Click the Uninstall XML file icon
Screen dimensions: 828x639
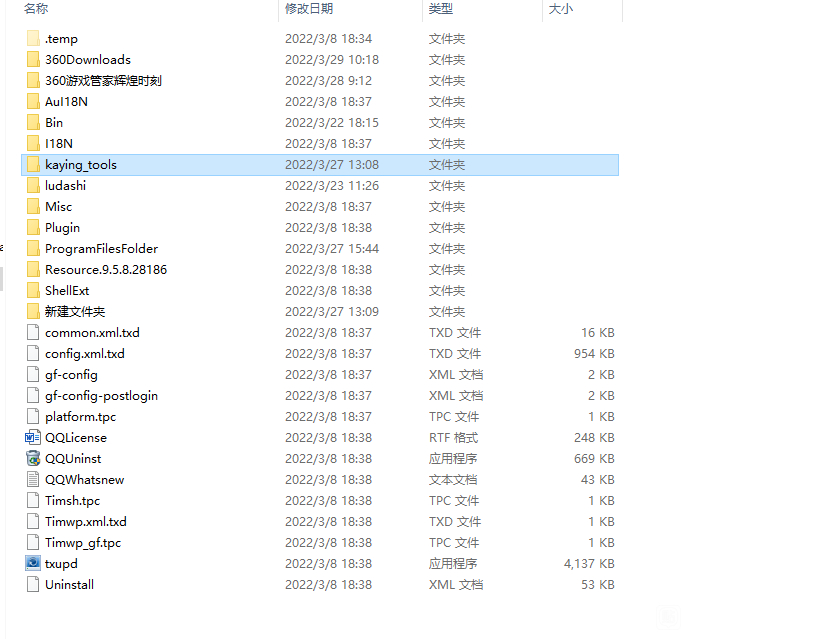33,585
